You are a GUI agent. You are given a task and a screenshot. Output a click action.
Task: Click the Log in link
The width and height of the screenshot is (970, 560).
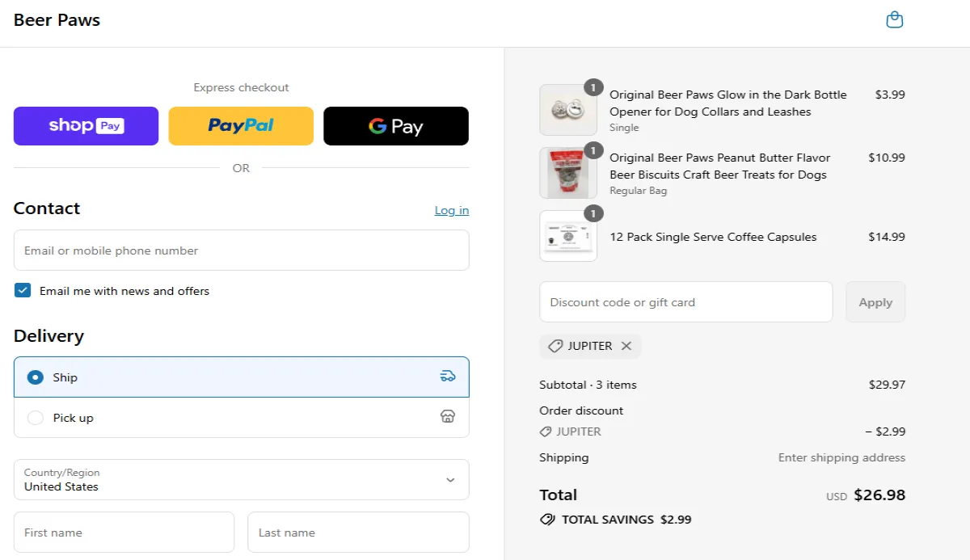(451, 210)
